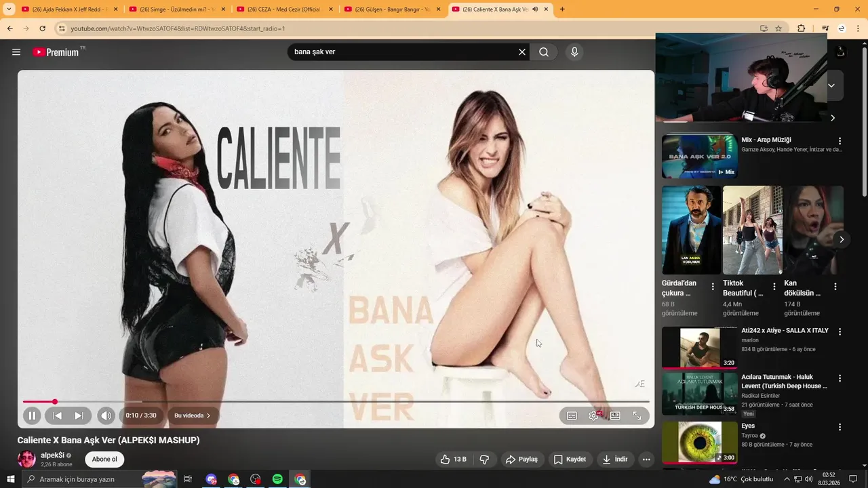Collapse the playlist panel chevron
Viewport: 868px width, 488px height.
[x=831, y=85]
